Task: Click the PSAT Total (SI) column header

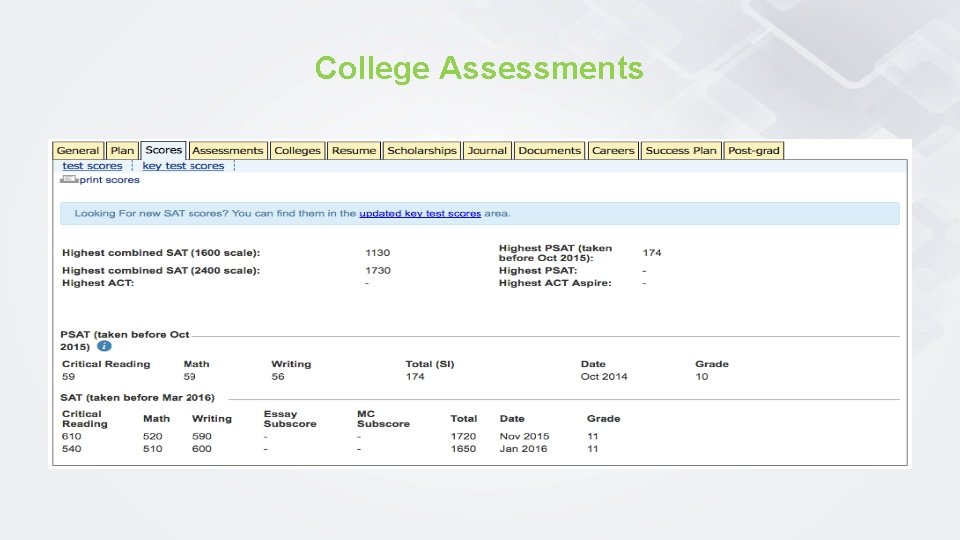Action: click(430, 364)
